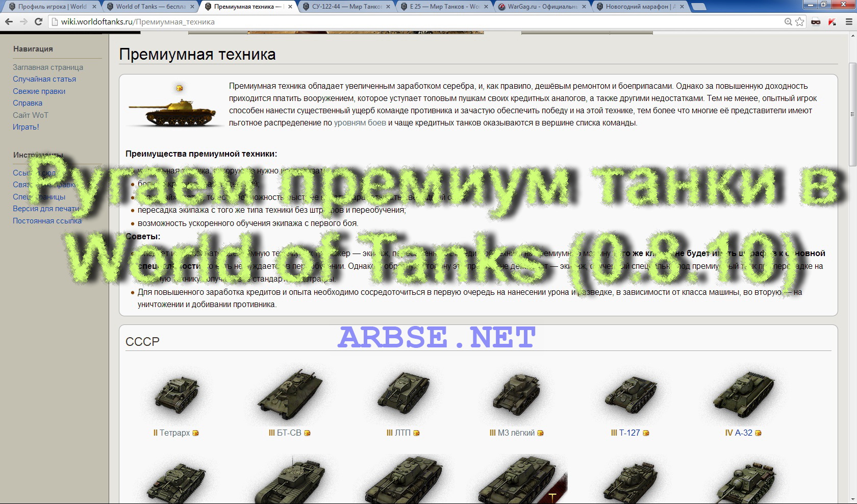Open the ЛТП tank thumbnail
The height and width of the screenshot is (504, 857).
pyautogui.click(x=403, y=395)
